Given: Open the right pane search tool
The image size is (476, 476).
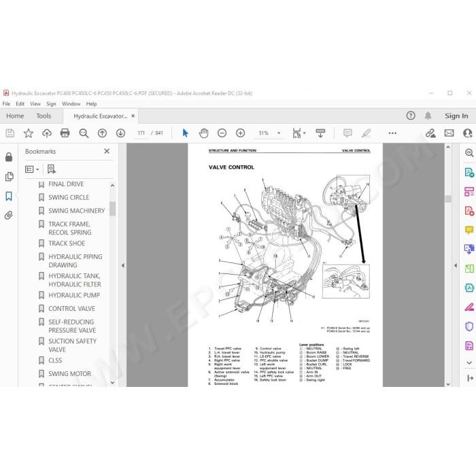Looking at the screenshot, I should [x=469, y=152].
